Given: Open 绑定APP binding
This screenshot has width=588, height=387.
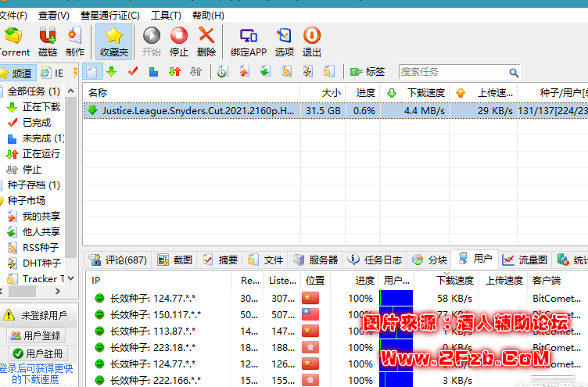Looking at the screenshot, I should [x=248, y=41].
